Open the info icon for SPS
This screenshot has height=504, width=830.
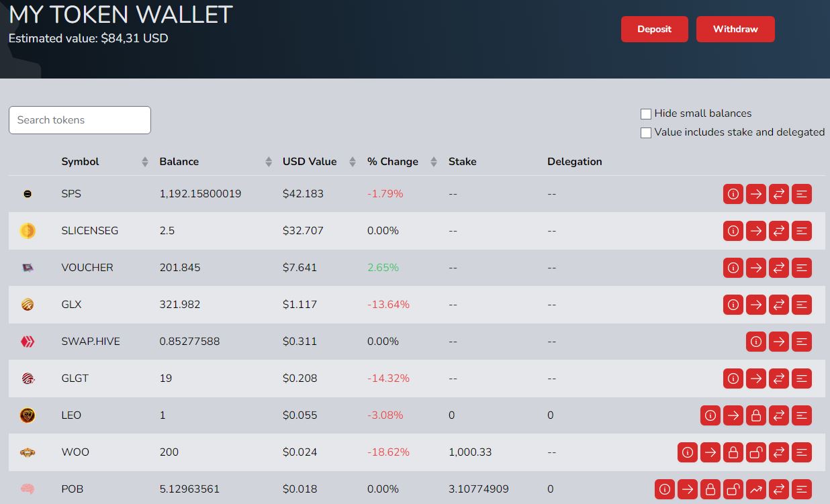click(733, 194)
